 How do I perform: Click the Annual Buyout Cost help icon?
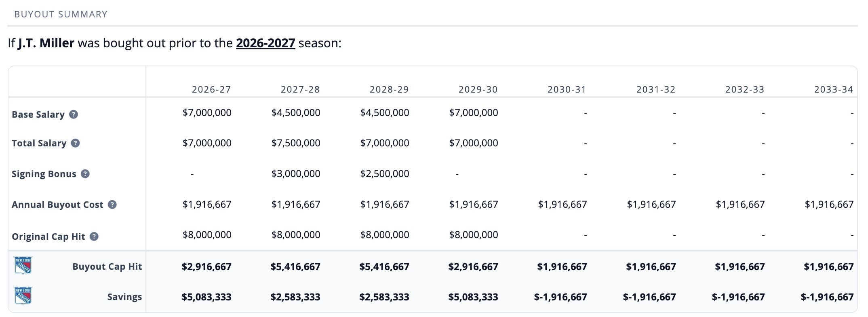click(112, 205)
